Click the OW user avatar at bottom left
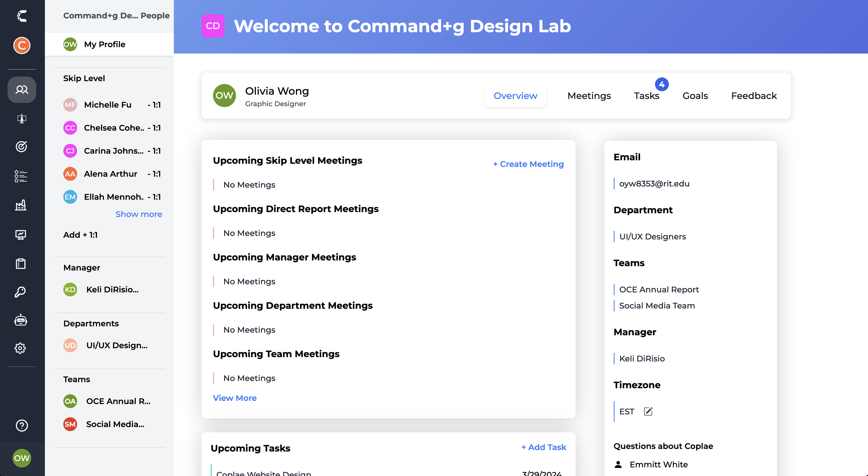The image size is (868, 476). 22,458
